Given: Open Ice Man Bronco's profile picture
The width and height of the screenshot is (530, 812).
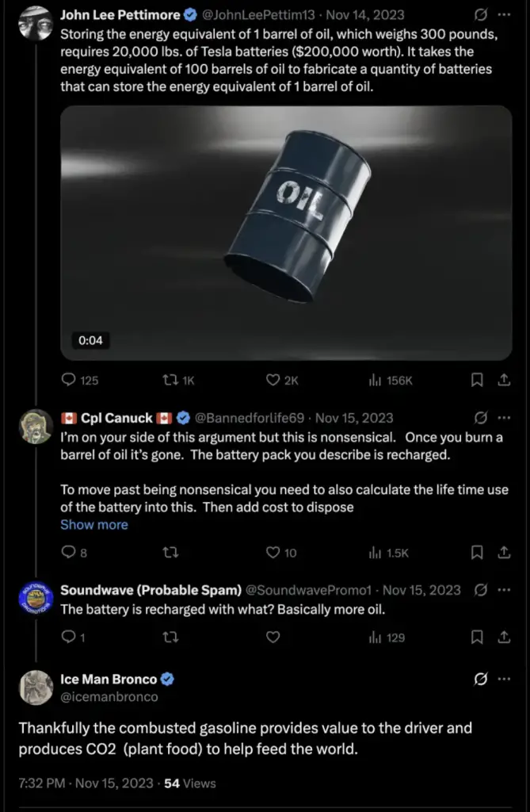Looking at the screenshot, I should tap(36, 688).
